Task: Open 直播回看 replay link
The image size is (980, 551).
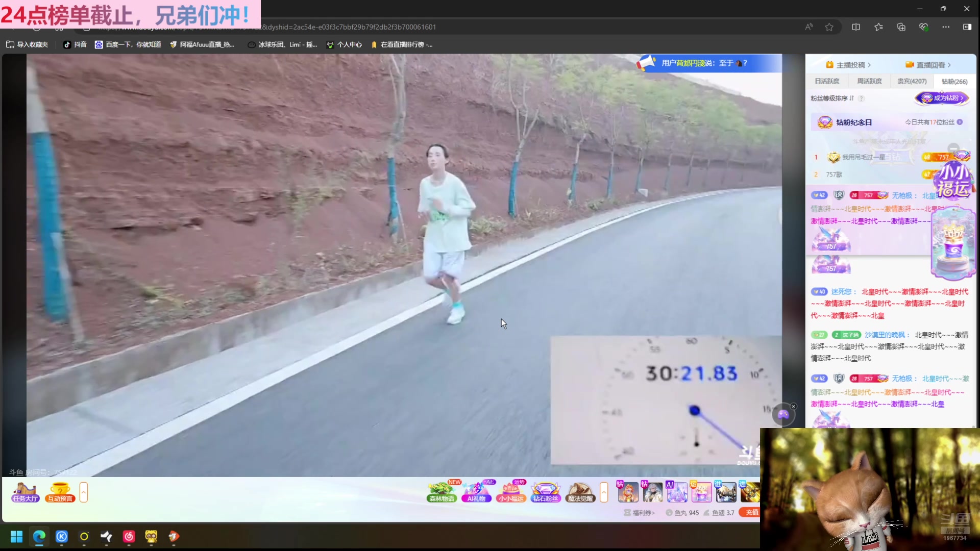Action: pos(928,65)
